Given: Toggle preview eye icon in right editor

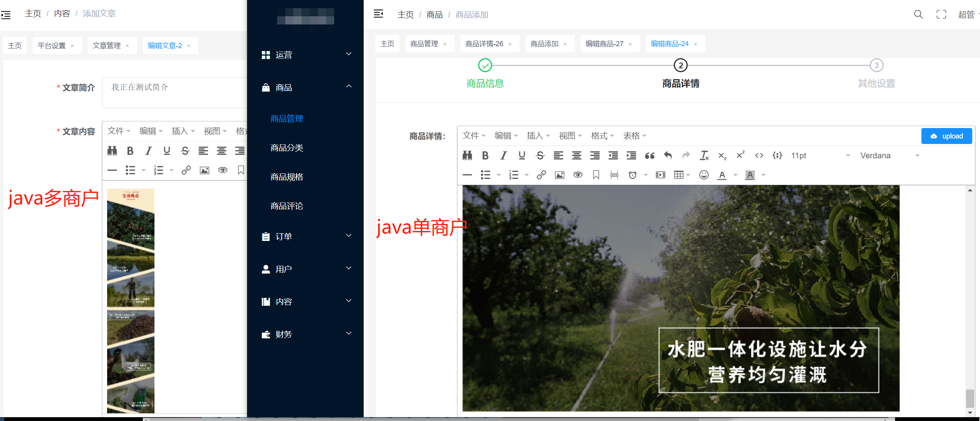Looking at the screenshot, I should tap(578, 175).
